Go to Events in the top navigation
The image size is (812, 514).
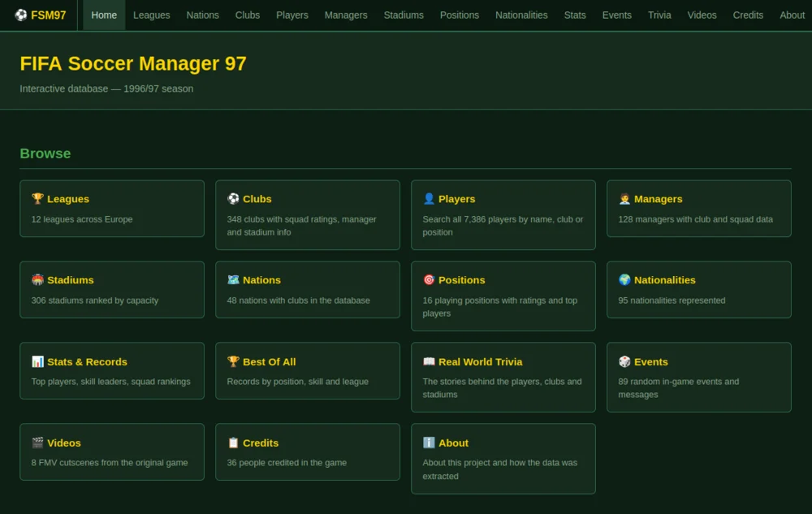617,15
